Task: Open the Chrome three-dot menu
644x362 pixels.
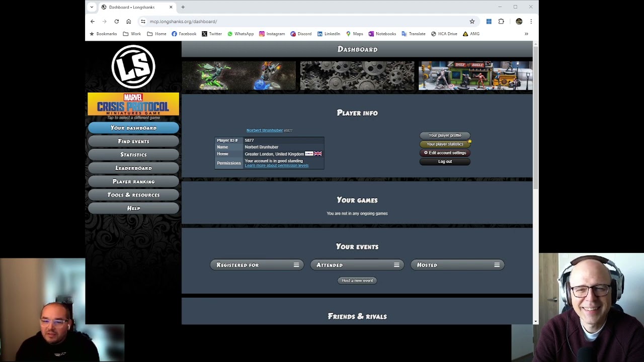Action: tap(531, 22)
